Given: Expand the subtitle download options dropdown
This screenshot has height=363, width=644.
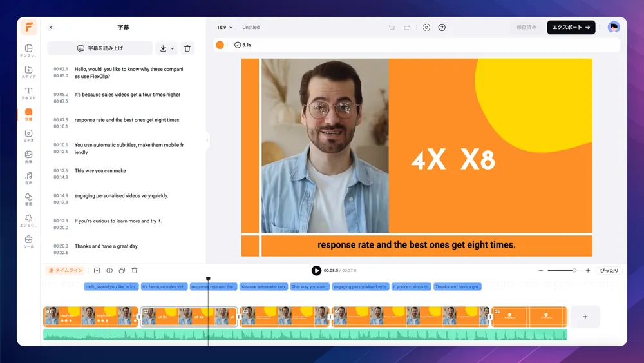Looking at the screenshot, I should click(x=173, y=48).
